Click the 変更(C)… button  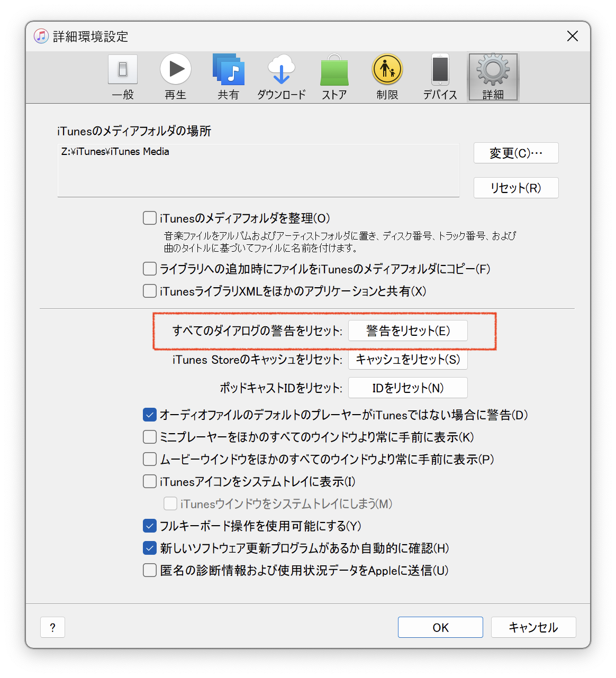[516, 153]
